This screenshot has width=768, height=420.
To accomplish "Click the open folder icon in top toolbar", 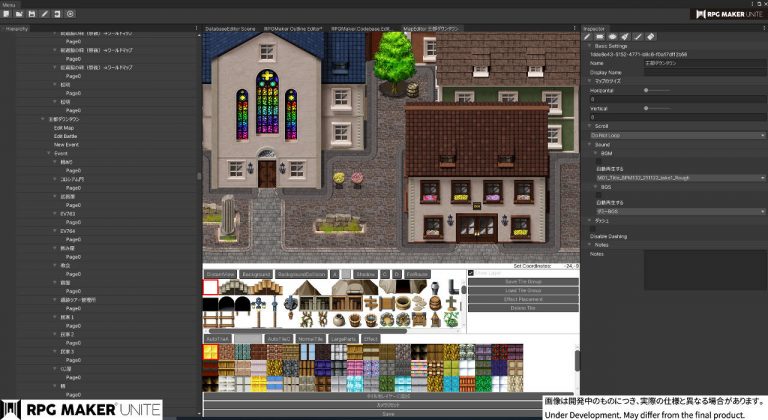I will (x=19, y=14).
